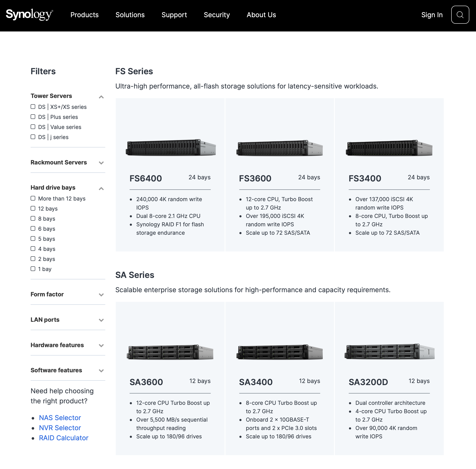The width and height of the screenshot is (476, 469).
Task: Click 'Need help choosing the right product?' text
Action: click(62, 396)
